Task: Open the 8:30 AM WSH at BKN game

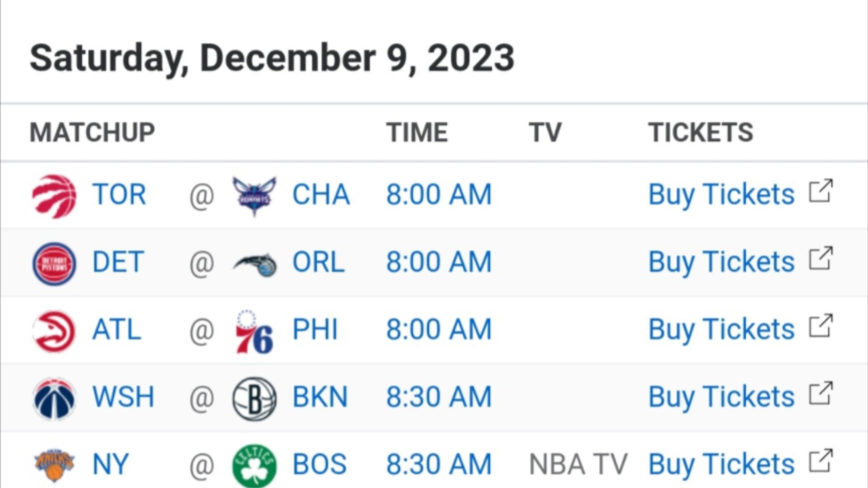Action: pos(439,397)
